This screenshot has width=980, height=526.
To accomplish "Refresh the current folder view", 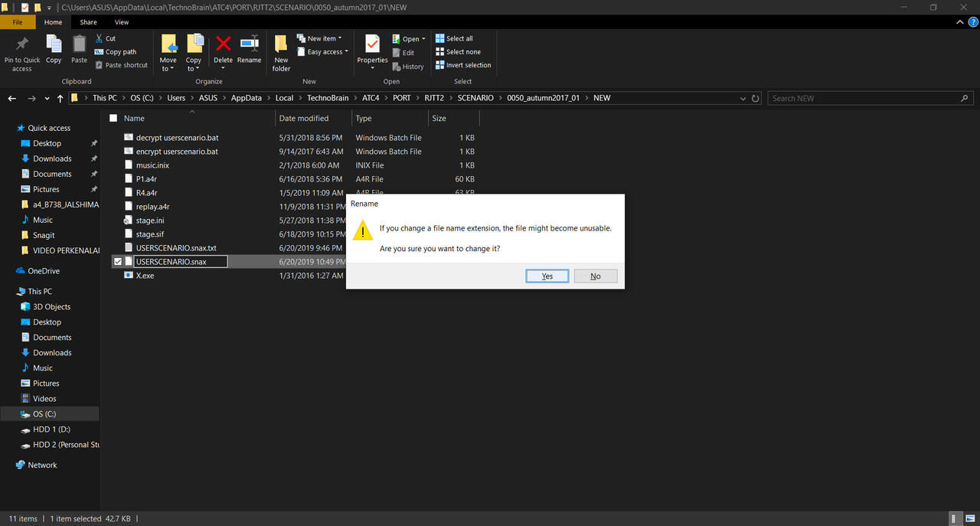I will [756, 98].
